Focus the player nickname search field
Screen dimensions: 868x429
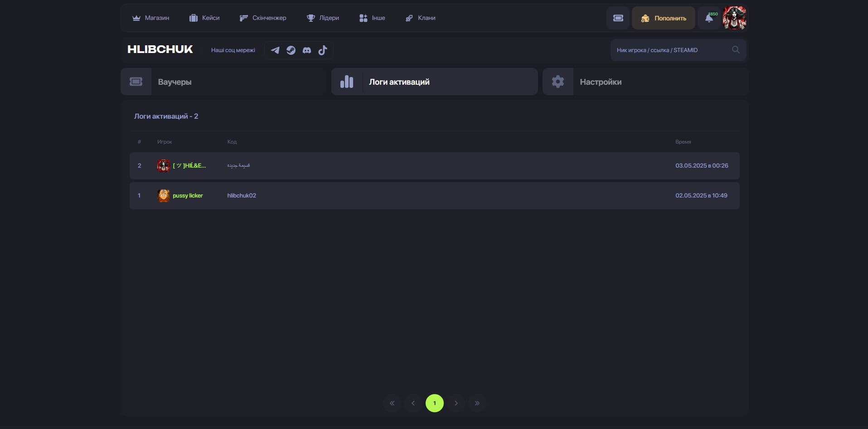point(673,50)
